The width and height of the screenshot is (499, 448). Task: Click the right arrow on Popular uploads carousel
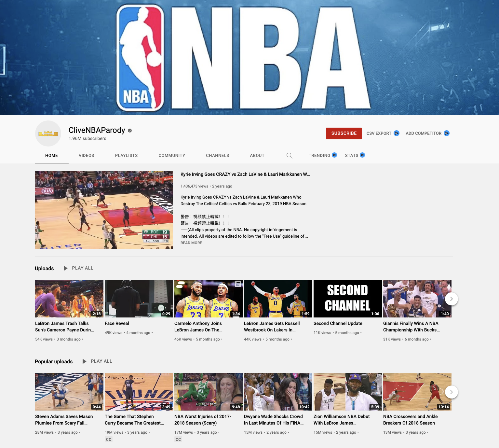452,392
